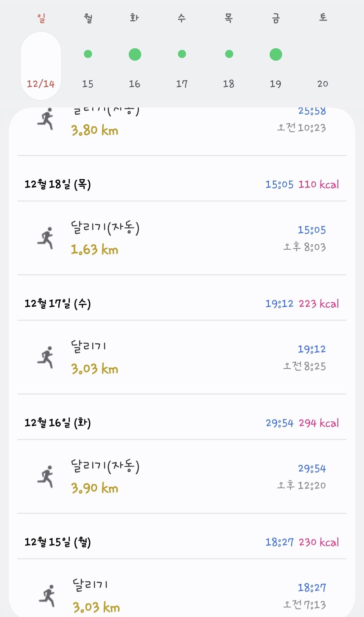Tap running icon of 3.80 km run
Image resolution: width=364 pixels, height=617 pixels.
coord(45,119)
